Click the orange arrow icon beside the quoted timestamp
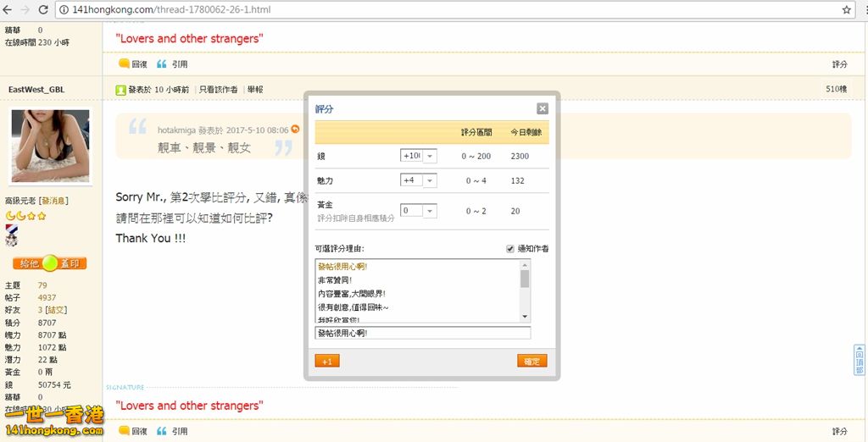The width and height of the screenshot is (868, 442). click(x=295, y=130)
